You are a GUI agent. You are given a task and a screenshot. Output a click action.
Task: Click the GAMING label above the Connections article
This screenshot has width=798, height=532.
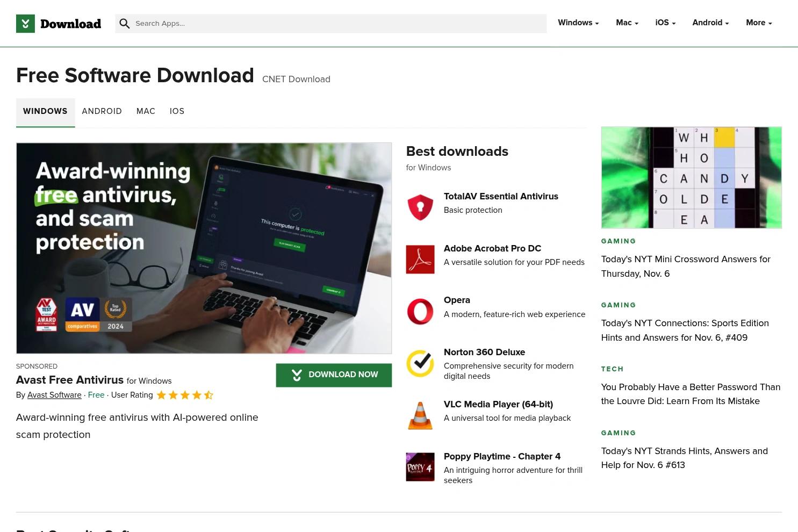click(619, 305)
